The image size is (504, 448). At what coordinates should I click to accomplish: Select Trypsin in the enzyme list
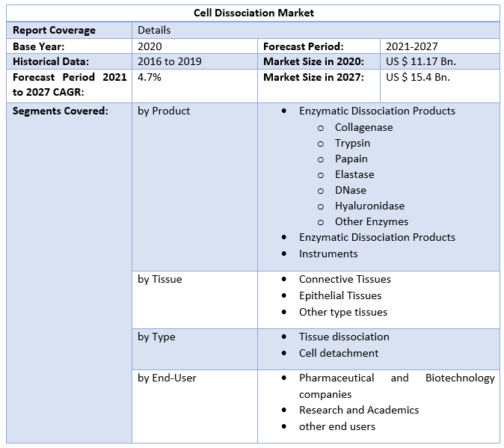[352, 143]
